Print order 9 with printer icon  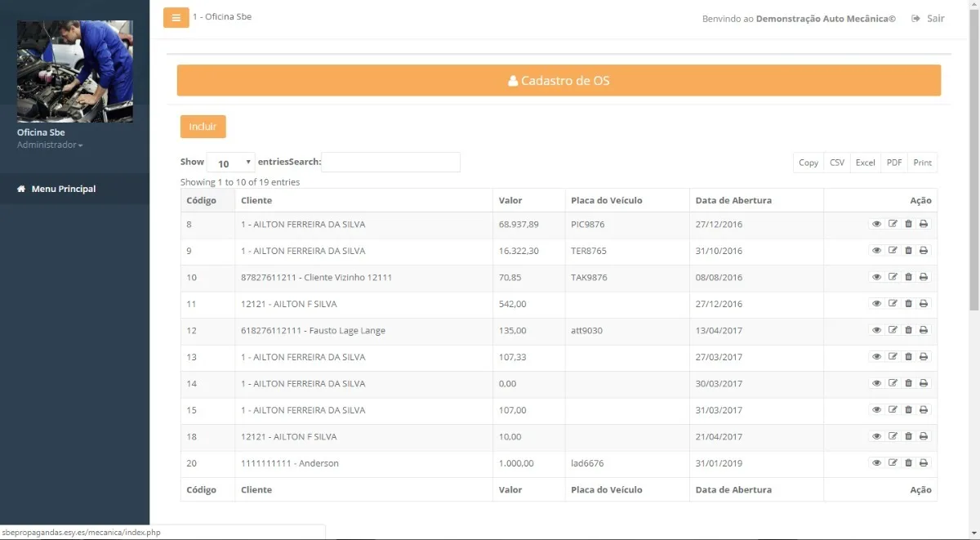(924, 251)
